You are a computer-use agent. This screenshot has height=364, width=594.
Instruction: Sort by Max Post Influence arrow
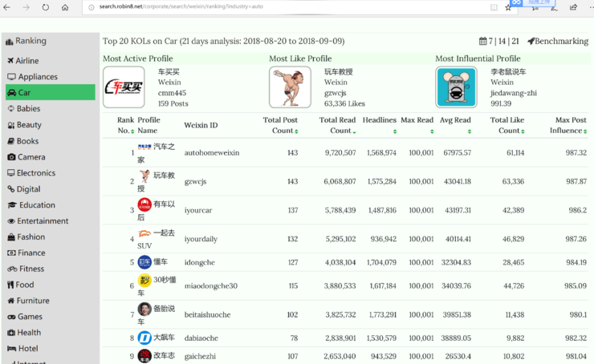585,131
